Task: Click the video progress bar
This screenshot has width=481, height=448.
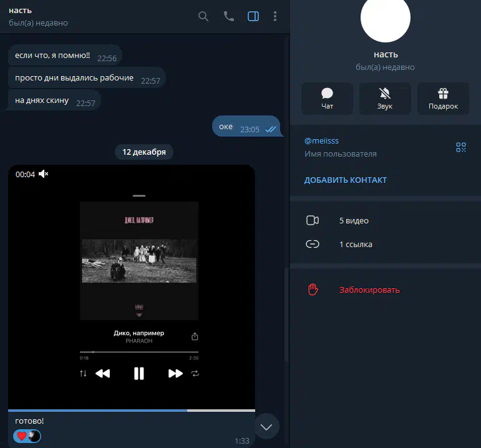Action: [131, 411]
